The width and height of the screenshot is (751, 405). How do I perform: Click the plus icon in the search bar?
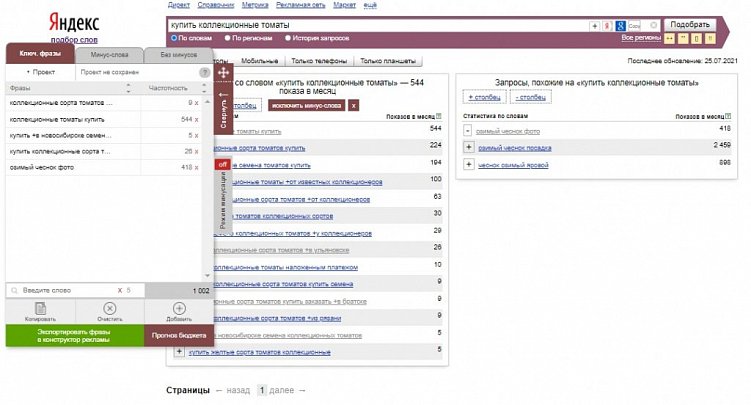pos(594,26)
